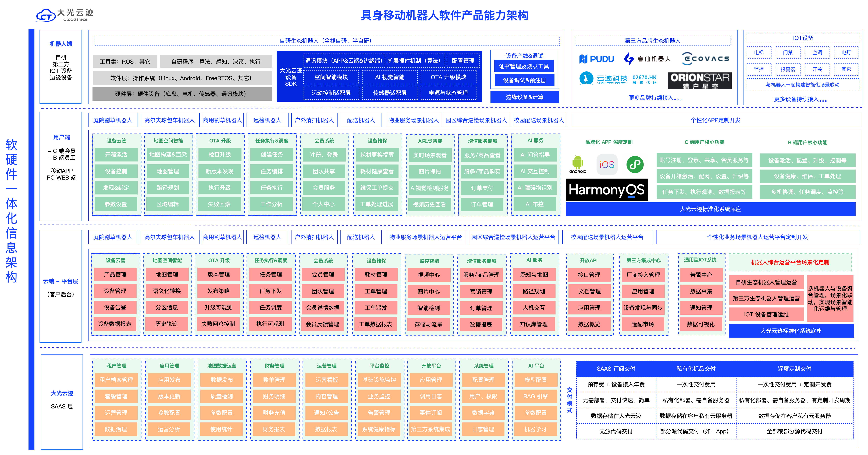
Task: Click 告警中心 under 通用型IOT系统
Action: (x=701, y=275)
